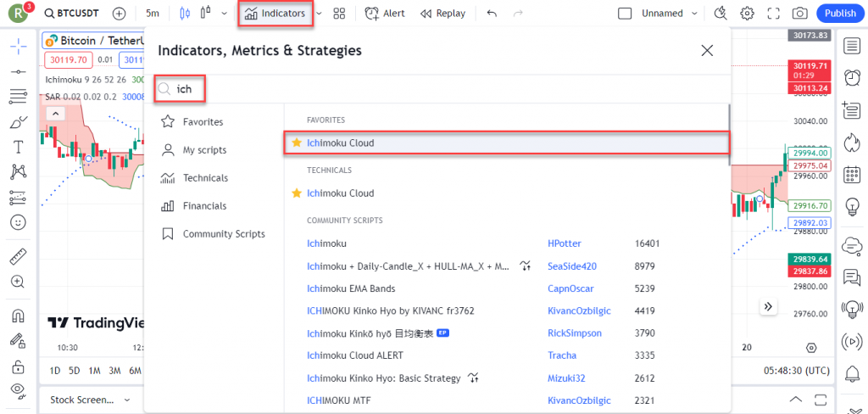
Task: Open the Calendar panel icon
Action: (850, 175)
